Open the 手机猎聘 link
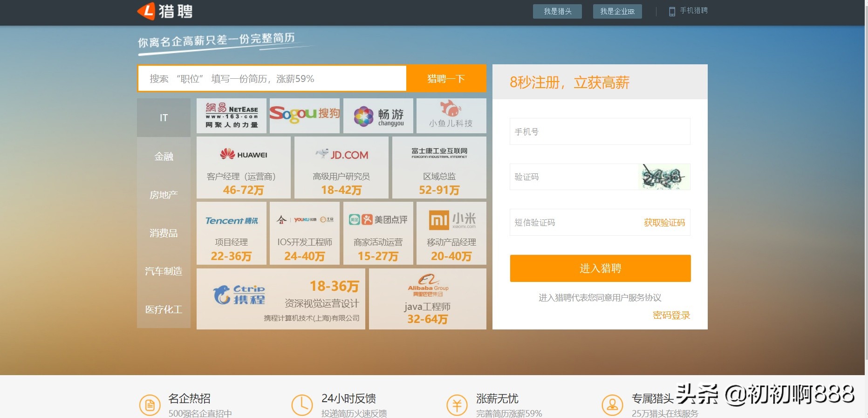Image resolution: width=868 pixels, height=418 pixels. 693,11
